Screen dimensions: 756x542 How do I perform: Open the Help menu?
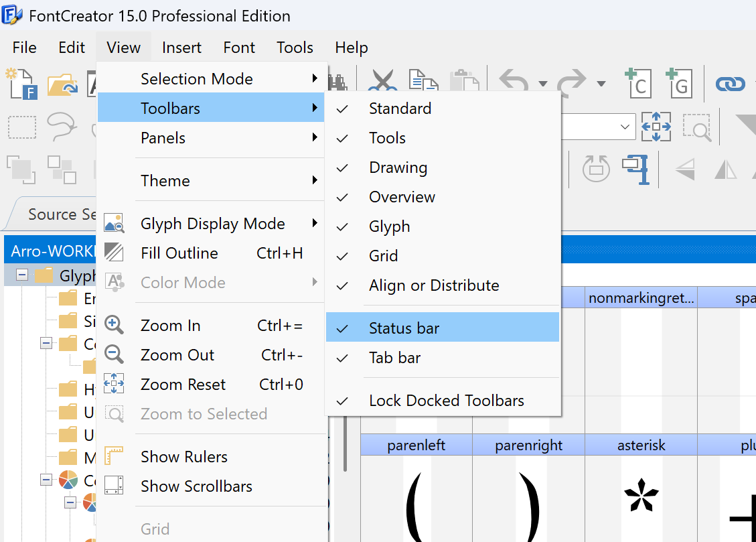click(x=351, y=48)
